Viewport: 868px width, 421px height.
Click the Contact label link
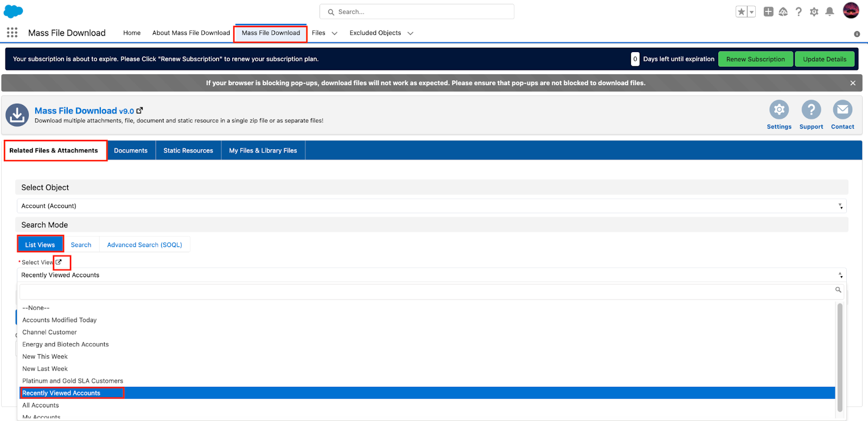(x=843, y=126)
